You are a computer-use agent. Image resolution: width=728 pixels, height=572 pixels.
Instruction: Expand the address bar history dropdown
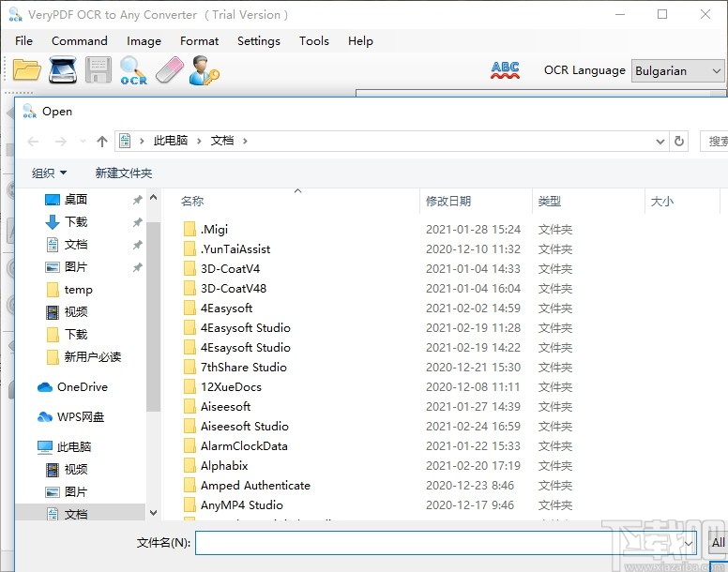pos(660,141)
